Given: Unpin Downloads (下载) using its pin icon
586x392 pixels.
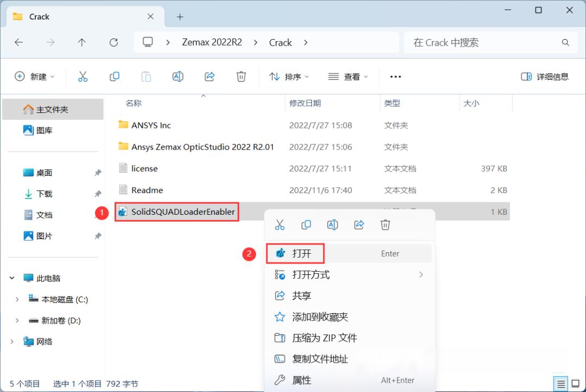Looking at the screenshot, I should 98,194.
